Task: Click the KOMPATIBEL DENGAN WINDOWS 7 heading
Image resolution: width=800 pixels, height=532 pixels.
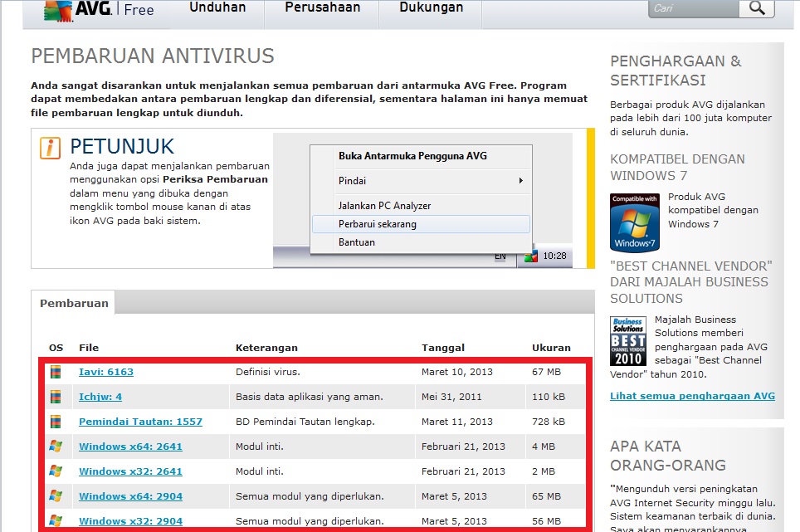Action: 677,168
